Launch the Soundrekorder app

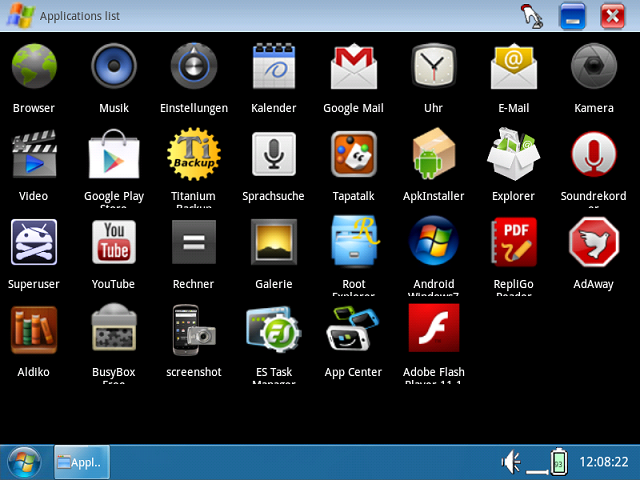(594, 154)
